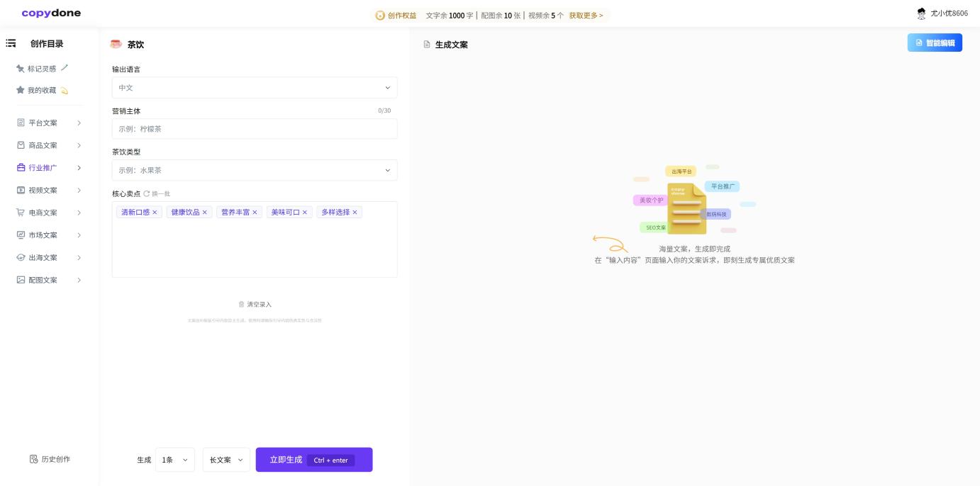The width and height of the screenshot is (980, 486).
Task: Click the 电商文案 cart icon
Action: pyautogui.click(x=21, y=213)
